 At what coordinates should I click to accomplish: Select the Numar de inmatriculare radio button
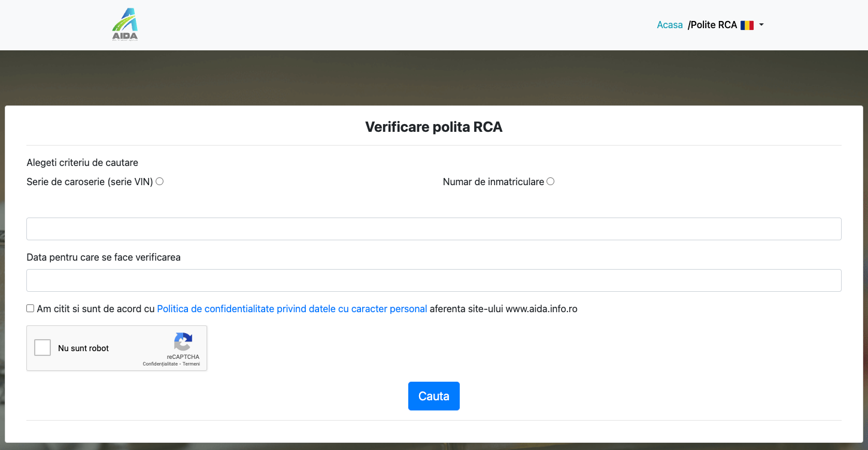pos(550,182)
